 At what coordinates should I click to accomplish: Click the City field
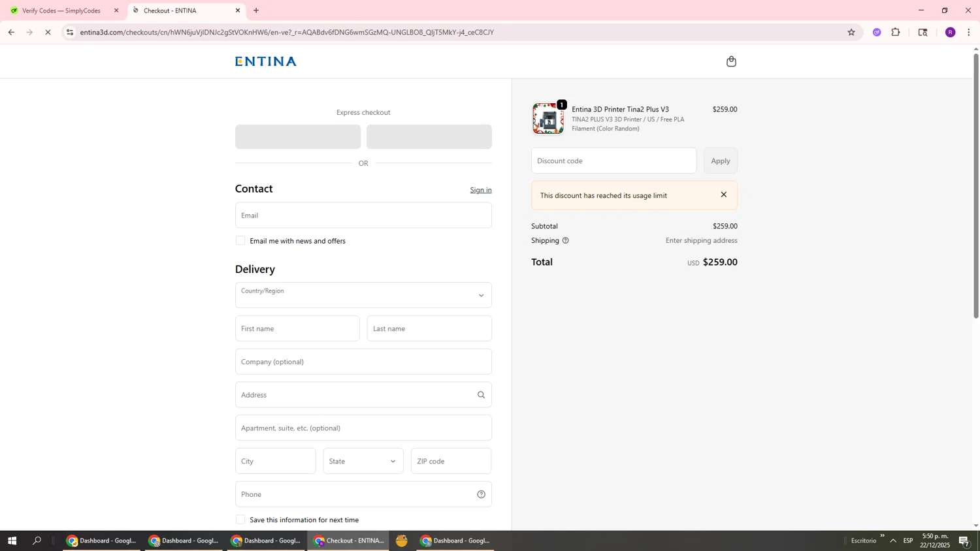276,461
